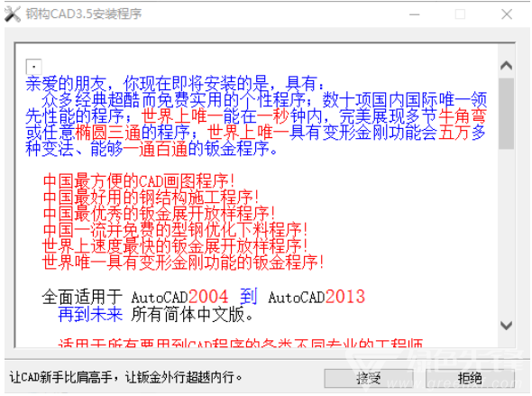Click the red line 中国最方便的CAD画图程序

139,181
